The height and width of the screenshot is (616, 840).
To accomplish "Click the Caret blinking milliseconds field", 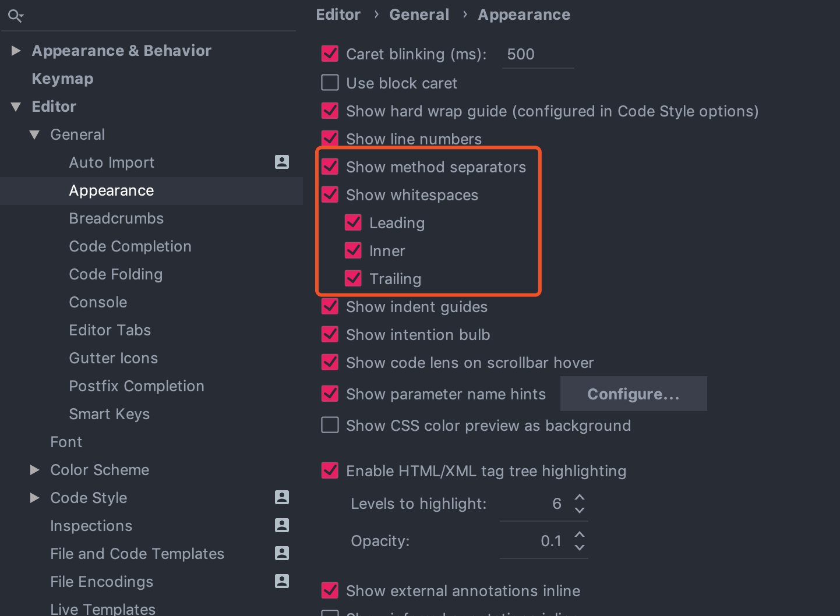I will [537, 54].
